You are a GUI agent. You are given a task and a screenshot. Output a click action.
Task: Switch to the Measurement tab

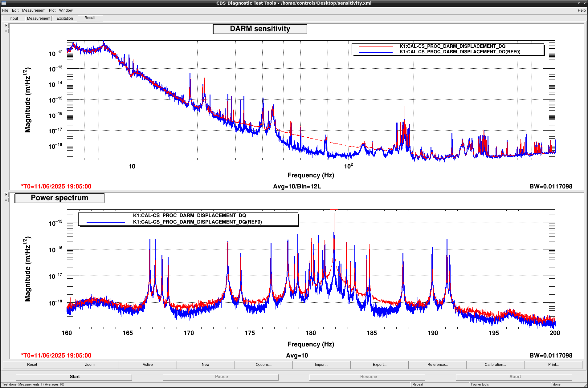coord(39,18)
